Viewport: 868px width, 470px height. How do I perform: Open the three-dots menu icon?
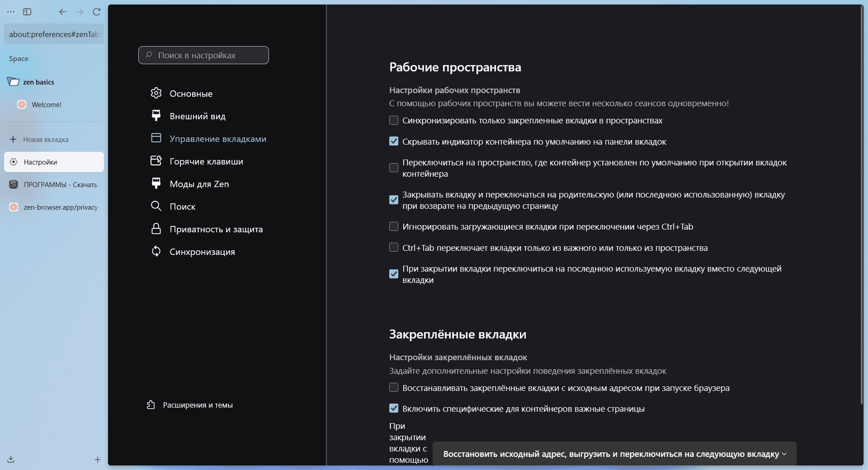11,12
